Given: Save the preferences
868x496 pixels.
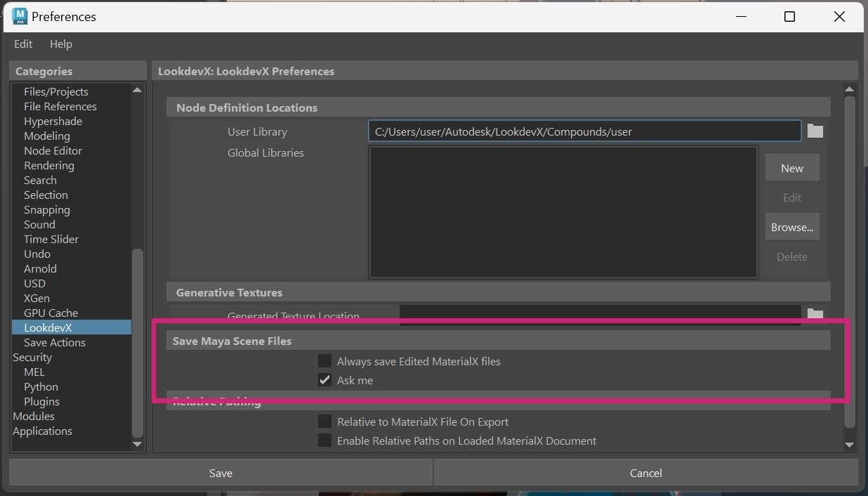Looking at the screenshot, I should click(221, 473).
